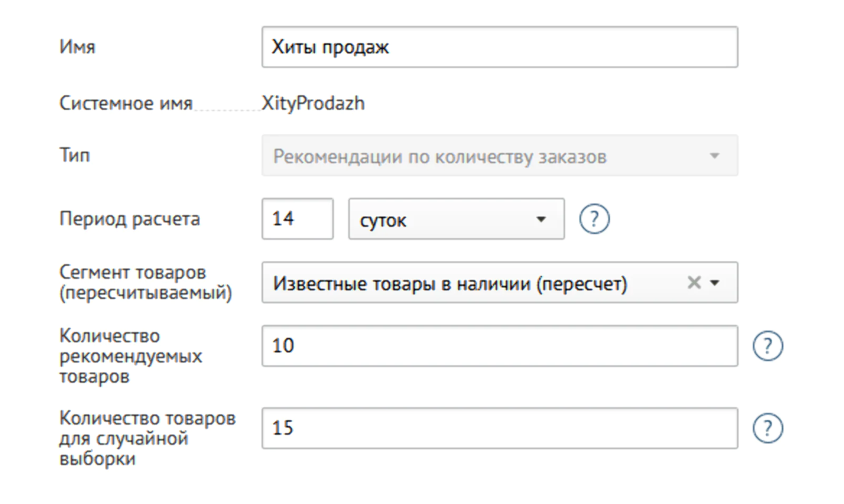Click the Период расчета label
Image resolution: width=844 pixels, height=504 pixels.
pyautogui.click(x=129, y=219)
